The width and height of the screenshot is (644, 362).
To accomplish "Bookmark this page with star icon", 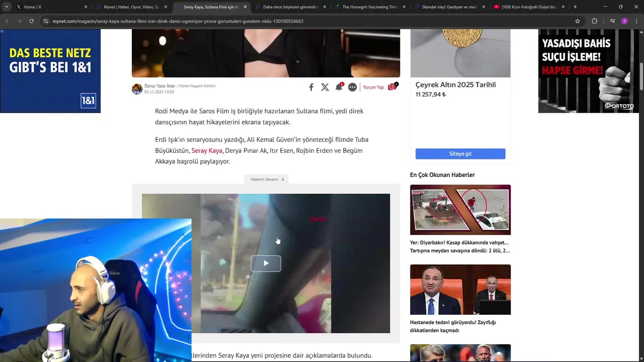I will 578,21.
